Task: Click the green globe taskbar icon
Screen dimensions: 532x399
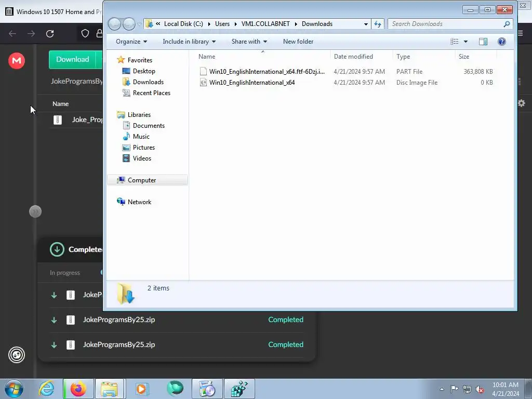Action: point(175,388)
